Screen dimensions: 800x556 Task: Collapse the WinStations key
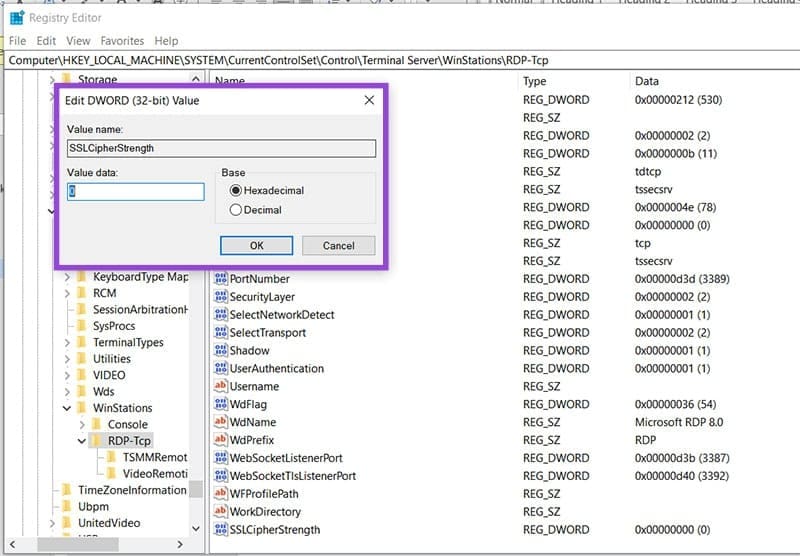[67, 408]
